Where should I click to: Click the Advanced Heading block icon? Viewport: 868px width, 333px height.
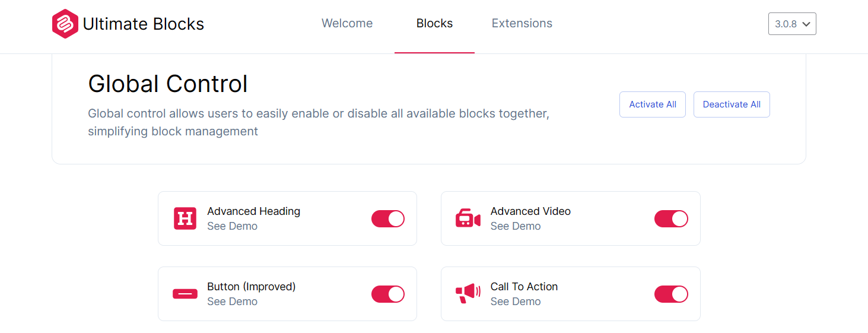[x=185, y=218]
